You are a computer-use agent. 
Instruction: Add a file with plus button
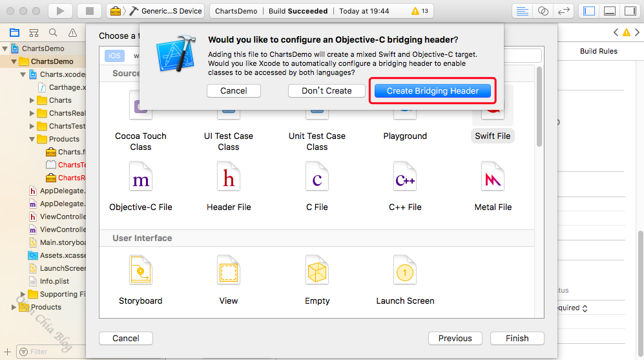coord(7,352)
